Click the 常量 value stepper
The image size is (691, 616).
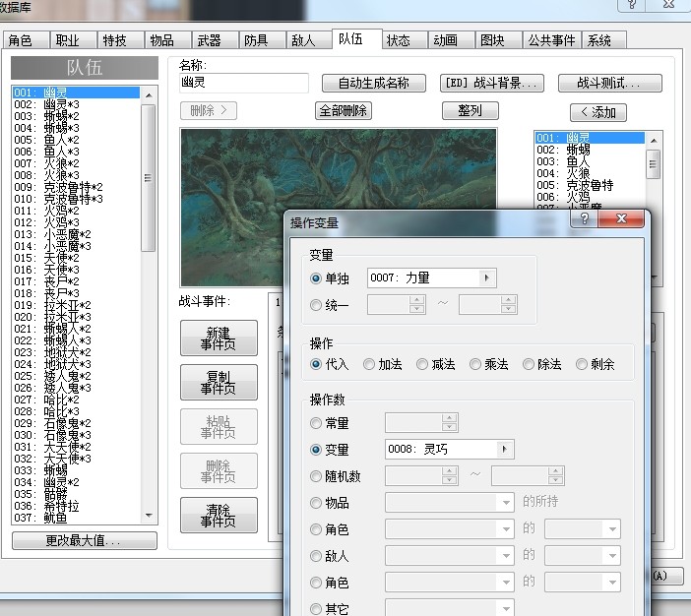pos(449,422)
